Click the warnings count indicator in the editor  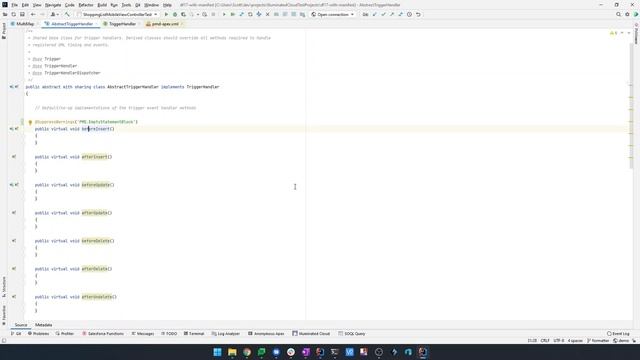pyautogui.click(x=613, y=33)
